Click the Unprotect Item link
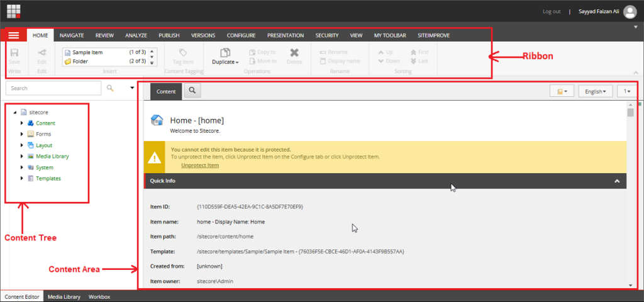 (199, 165)
